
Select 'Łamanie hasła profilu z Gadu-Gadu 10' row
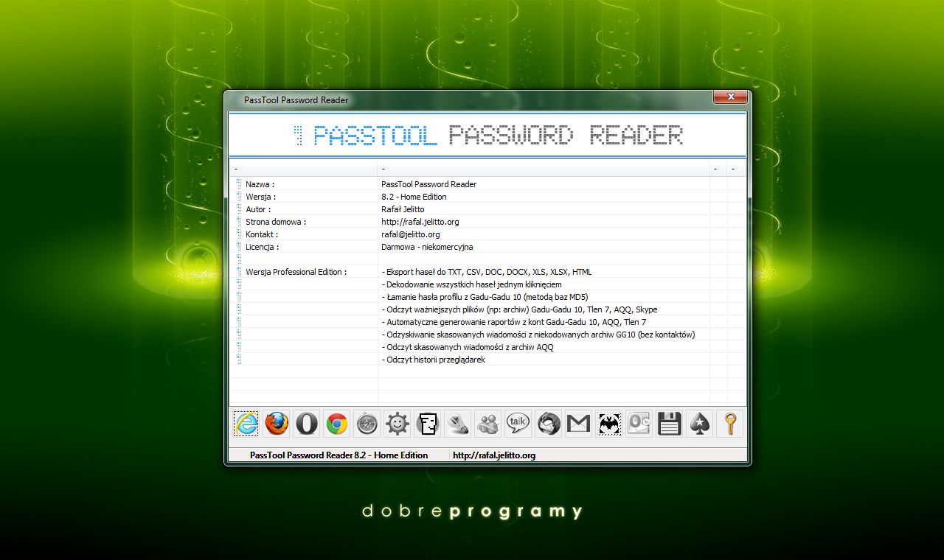(485, 297)
